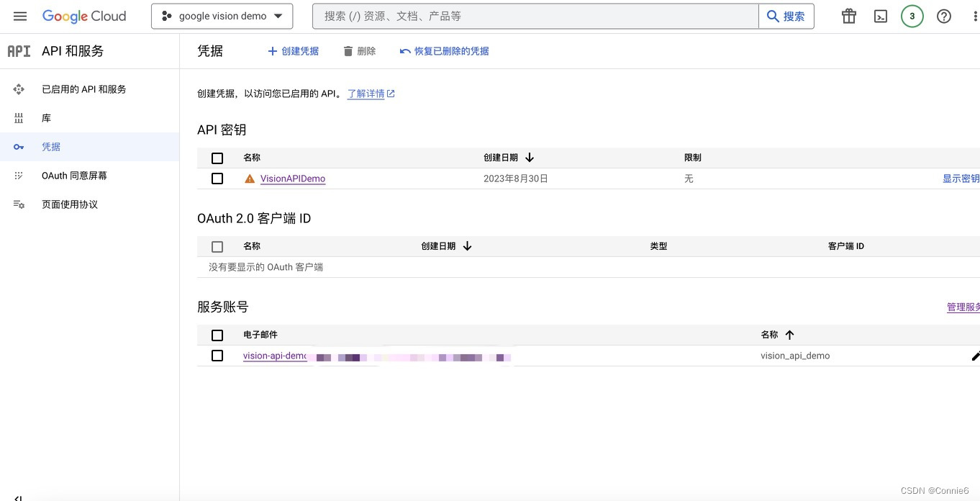
Task: Click the 页面使用协议 settings icon
Action: pyautogui.click(x=19, y=204)
